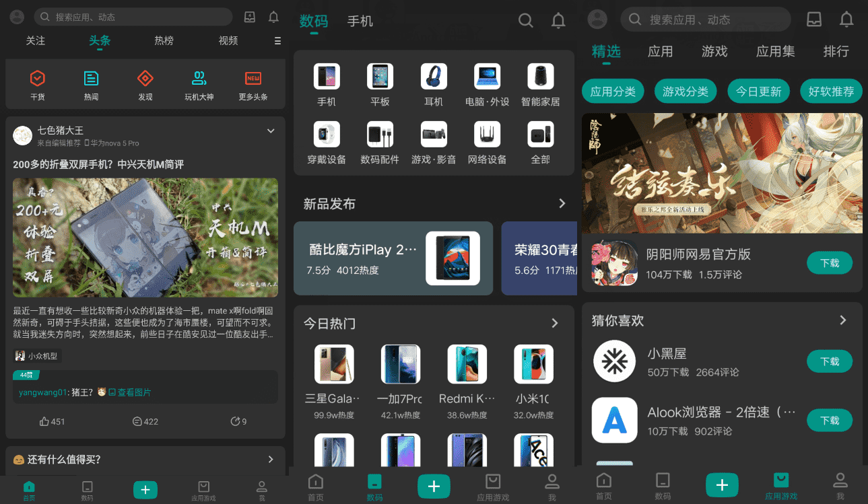Select the 穿戴设备 wearables icon
Viewport: 868px width, 504px height.
(326, 133)
